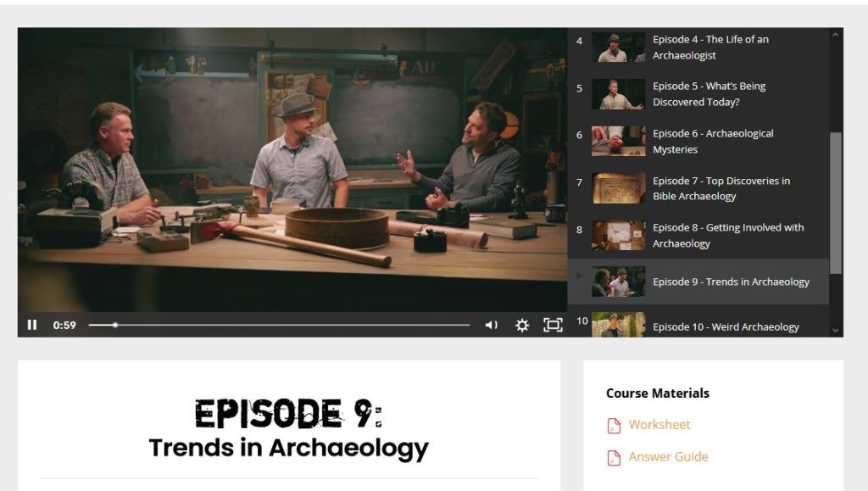Click the Answer Guide PDF icon

[x=614, y=458]
